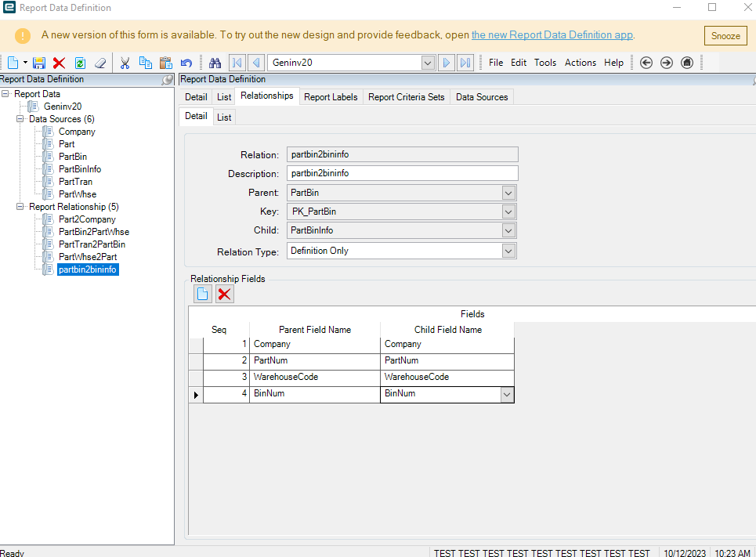Collapse the Data Sources tree node
The image size is (756, 557).
coord(20,119)
